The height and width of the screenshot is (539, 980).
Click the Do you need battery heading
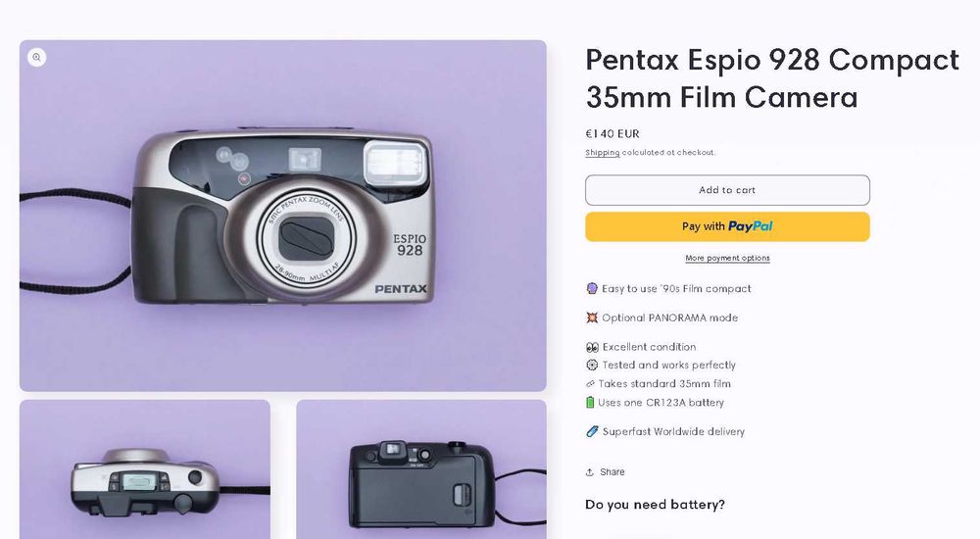pyautogui.click(x=655, y=505)
